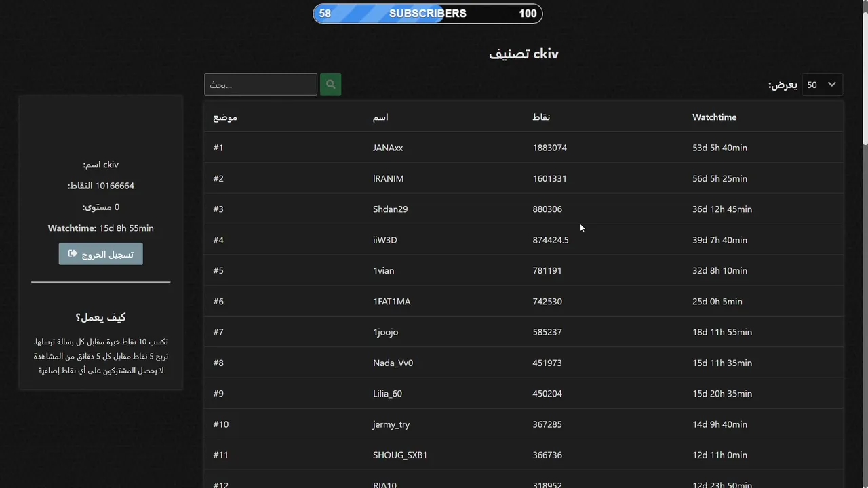Click the search input field

(260, 85)
